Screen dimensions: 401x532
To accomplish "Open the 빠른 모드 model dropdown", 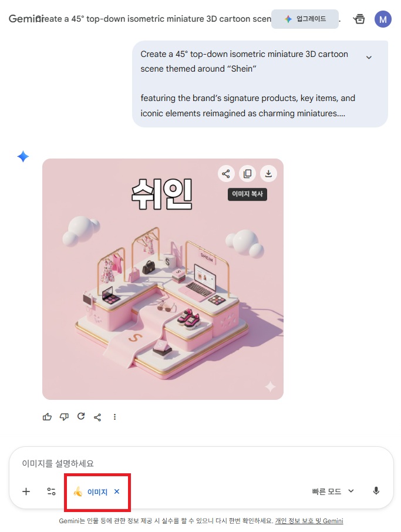I will point(333,491).
